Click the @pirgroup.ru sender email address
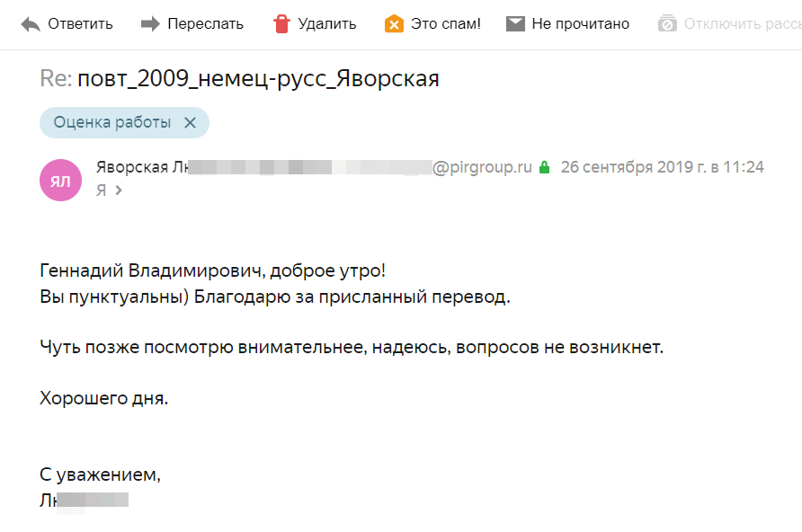Viewport: 802px width, 532px height. tap(482, 167)
